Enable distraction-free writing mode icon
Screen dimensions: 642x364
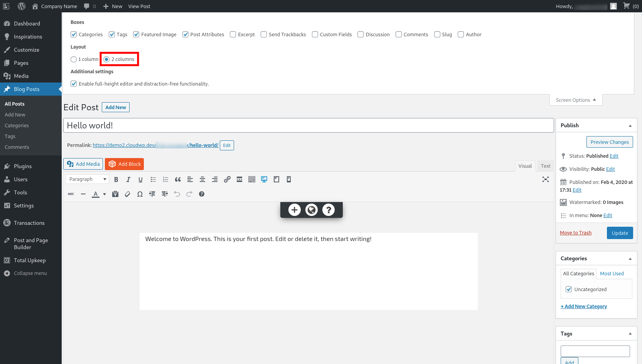click(x=545, y=179)
